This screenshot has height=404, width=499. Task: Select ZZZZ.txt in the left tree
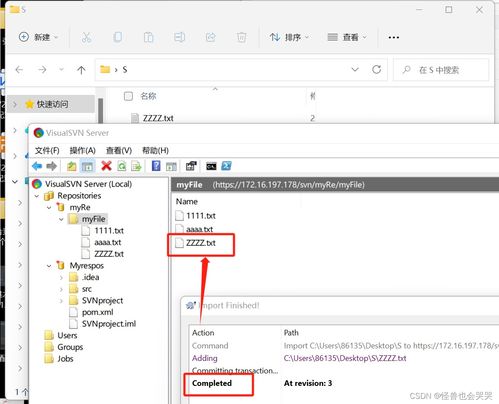pos(109,254)
